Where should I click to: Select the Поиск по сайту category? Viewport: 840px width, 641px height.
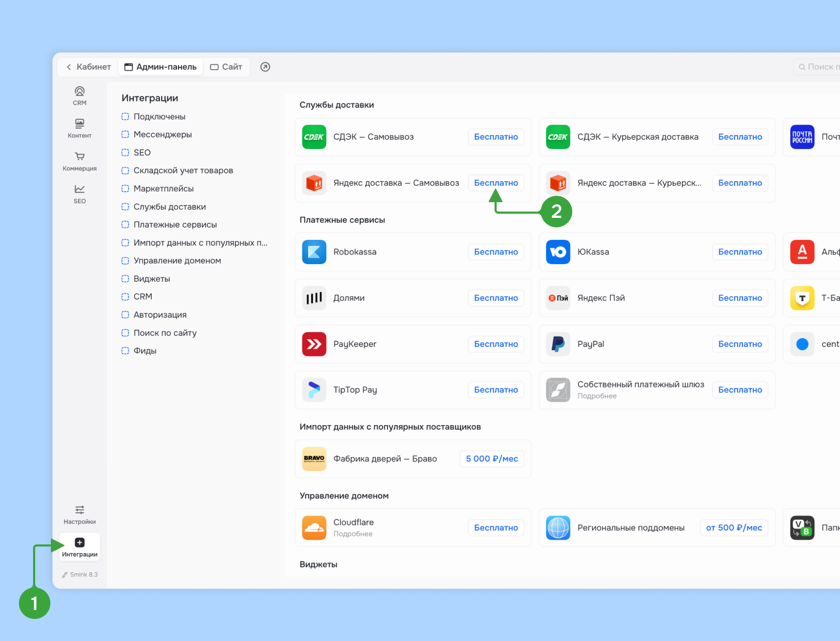(x=159, y=333)
